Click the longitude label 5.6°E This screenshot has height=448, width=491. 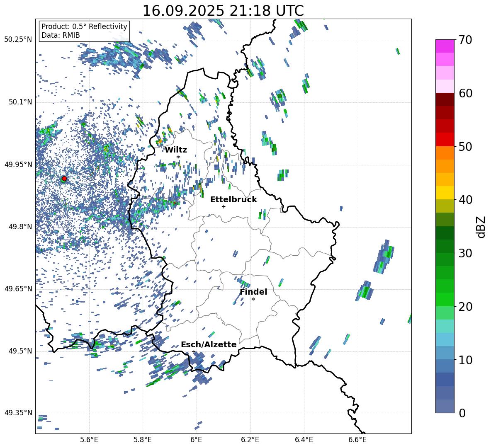pos(89,440)
